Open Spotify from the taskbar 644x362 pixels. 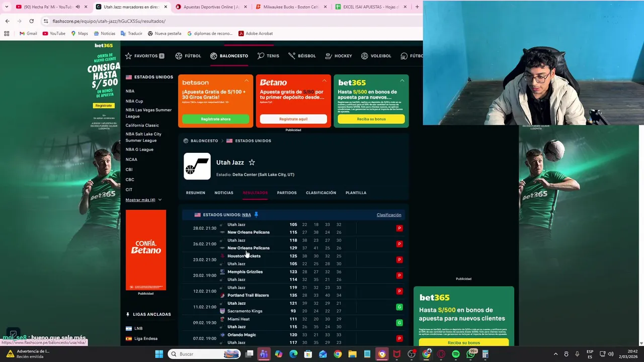[x=456, y=354]
